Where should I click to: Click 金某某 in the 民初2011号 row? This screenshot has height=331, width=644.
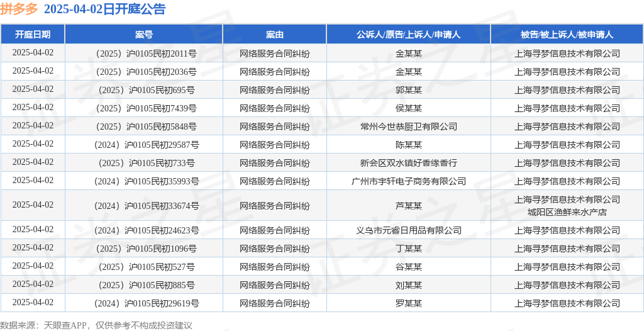coord(409,53)
